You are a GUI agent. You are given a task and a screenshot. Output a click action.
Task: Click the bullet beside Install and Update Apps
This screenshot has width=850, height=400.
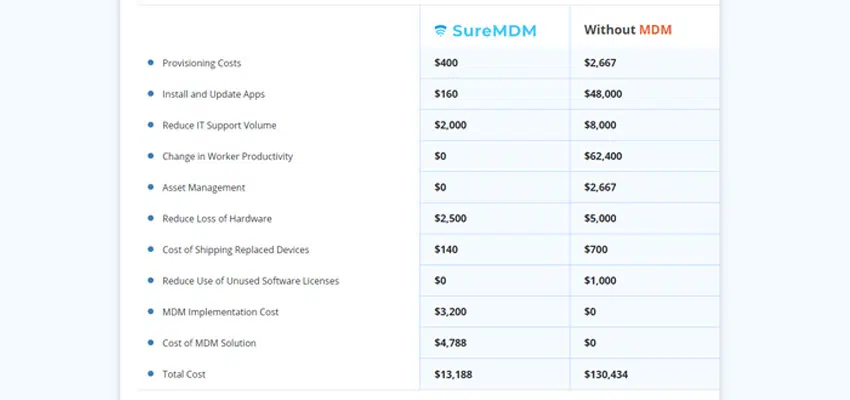pyautogui.click(x=151, y=94)
